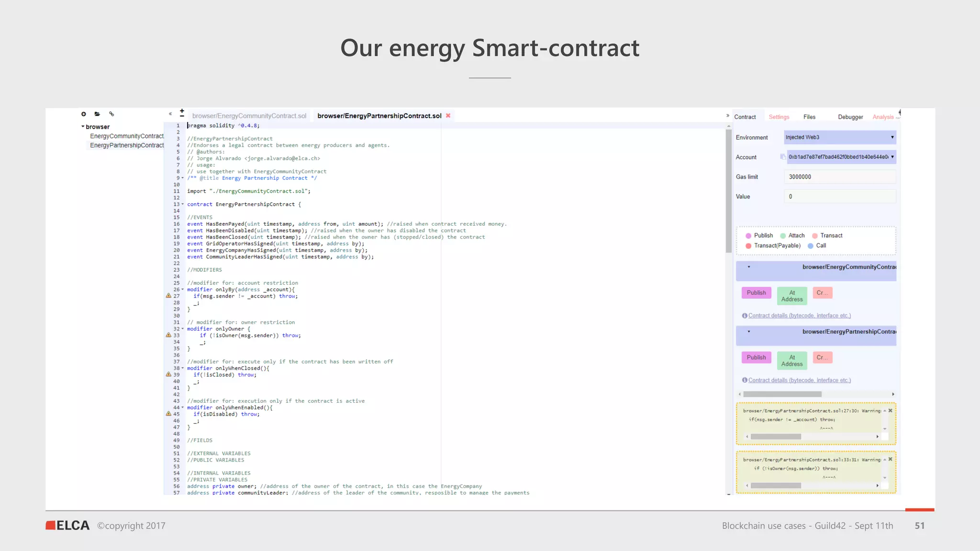Click the Gas limit field showing 3000000
Image resolution: width=980 pixels, height=551 pixels.
click(x=840, y=177)
